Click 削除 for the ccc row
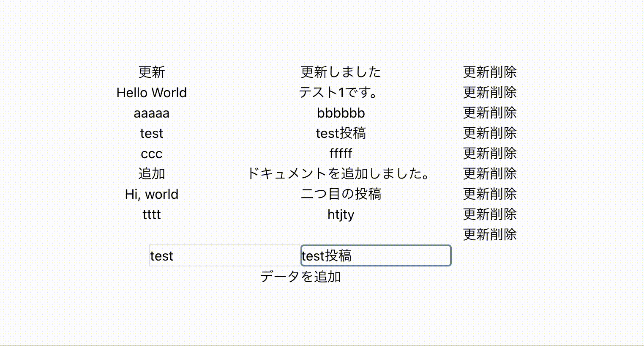644x346 pixels. pos(503,153)
